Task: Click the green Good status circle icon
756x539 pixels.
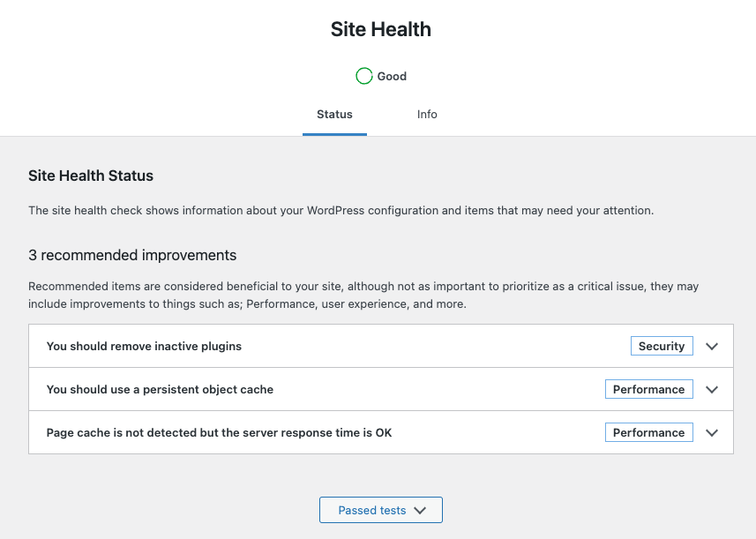Action: coord(364,76)
